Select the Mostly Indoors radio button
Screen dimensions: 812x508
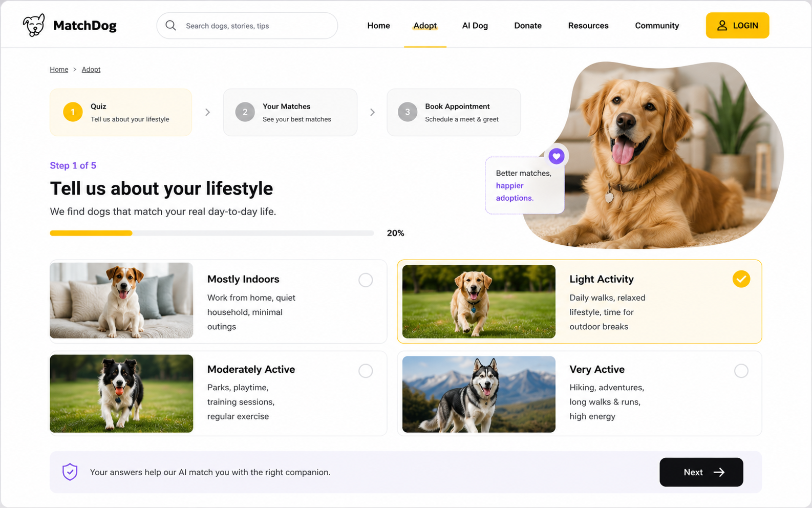pos(366,280)
